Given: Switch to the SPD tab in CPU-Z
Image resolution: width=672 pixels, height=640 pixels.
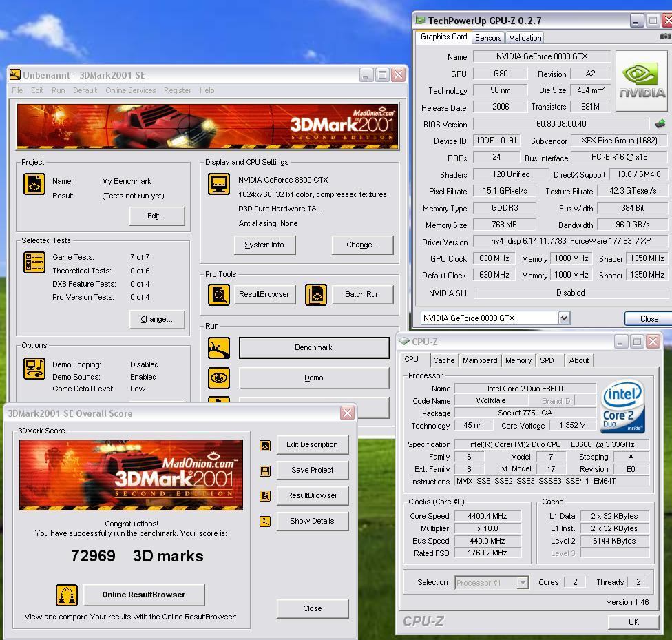Looking at the screenshot, I should [547, 360].
